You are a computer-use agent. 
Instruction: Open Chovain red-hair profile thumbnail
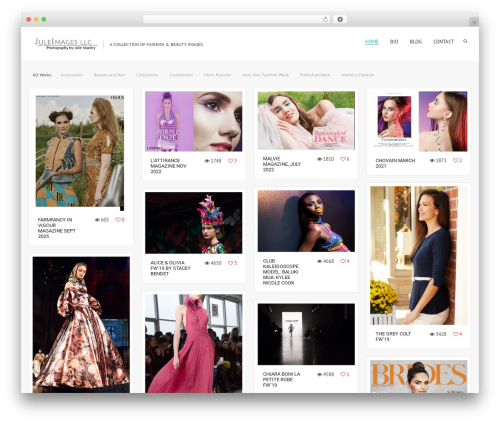(419, 121)
